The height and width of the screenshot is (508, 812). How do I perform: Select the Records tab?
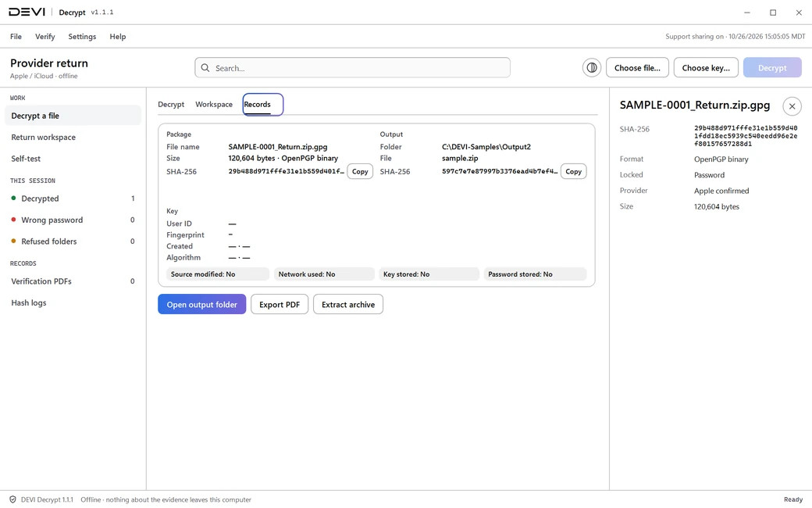click(x=263, y=105)
